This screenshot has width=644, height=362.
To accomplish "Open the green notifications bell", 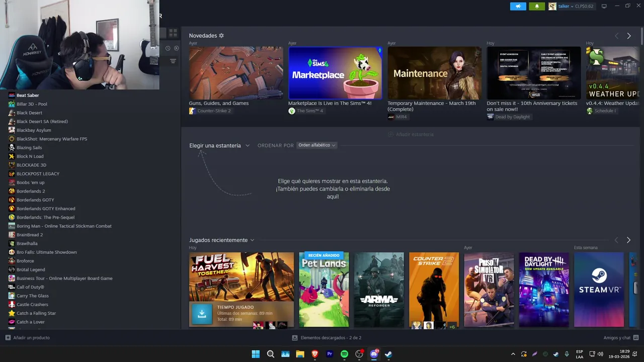I will pyautogui.click(x=537, y=7).
